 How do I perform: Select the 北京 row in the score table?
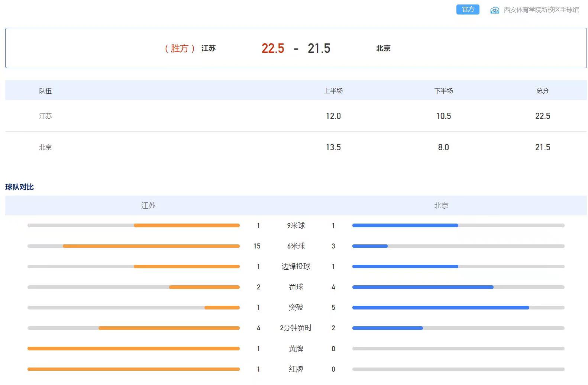click(x=45, y=147)
